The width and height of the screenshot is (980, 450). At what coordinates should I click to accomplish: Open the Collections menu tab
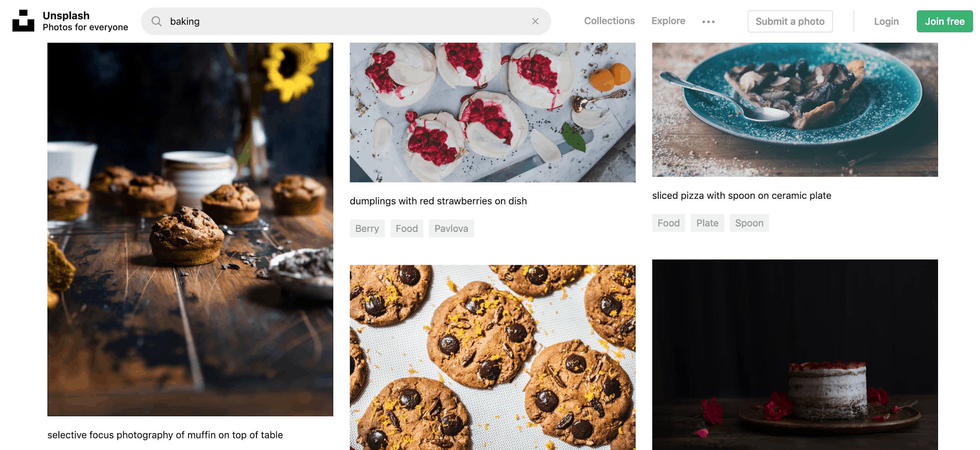pyautogui.click(x=610, y=21)
